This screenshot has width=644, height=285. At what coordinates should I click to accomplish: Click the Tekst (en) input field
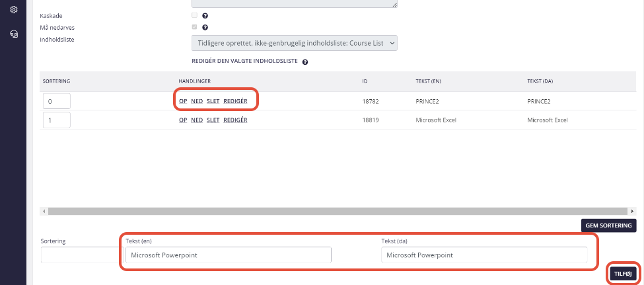(229, 255)
